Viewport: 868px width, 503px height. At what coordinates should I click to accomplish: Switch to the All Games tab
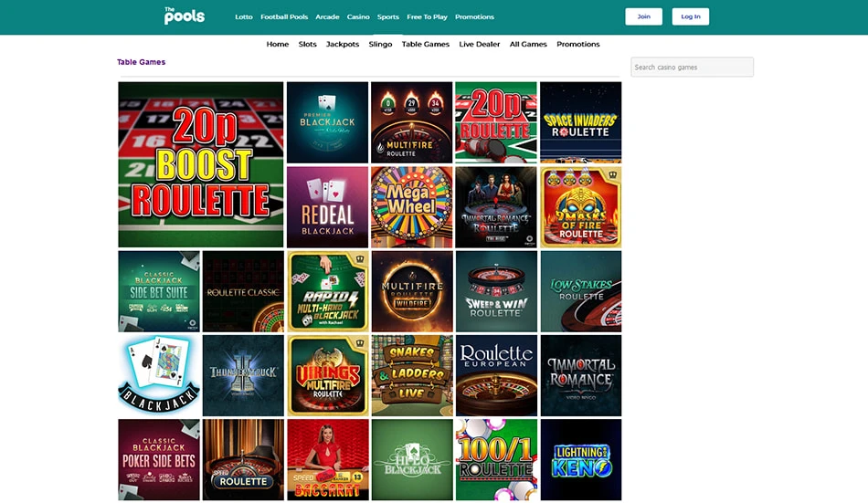point(528,44)
